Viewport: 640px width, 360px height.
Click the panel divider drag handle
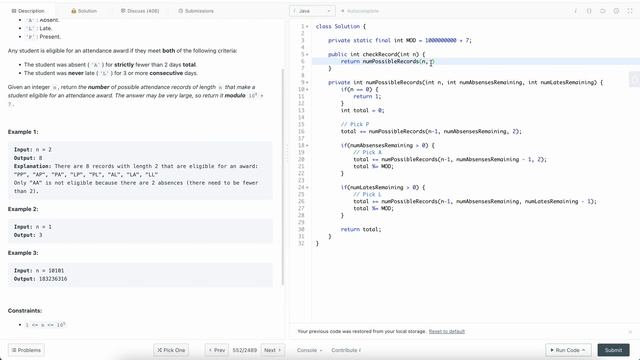[287, 154]
